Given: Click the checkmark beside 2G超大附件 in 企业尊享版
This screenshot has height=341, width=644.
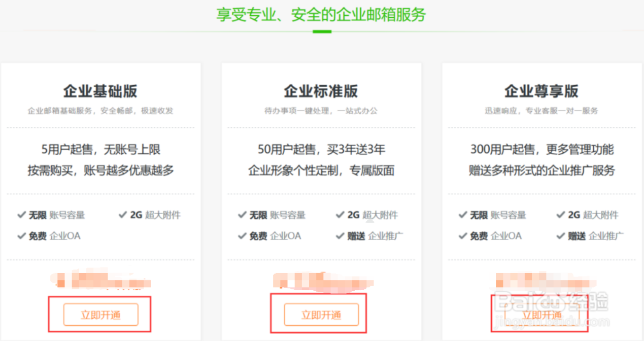Looking at the screenshot, I should (560, 215).
